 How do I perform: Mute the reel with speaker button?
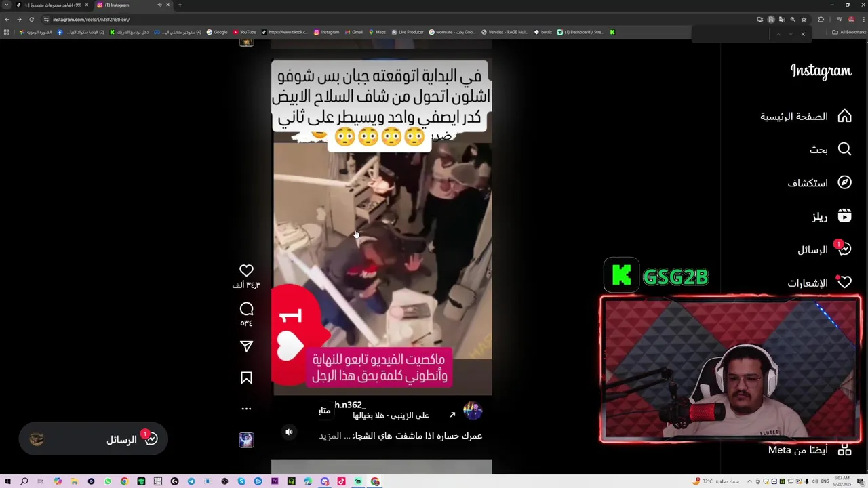coord(289,432)
